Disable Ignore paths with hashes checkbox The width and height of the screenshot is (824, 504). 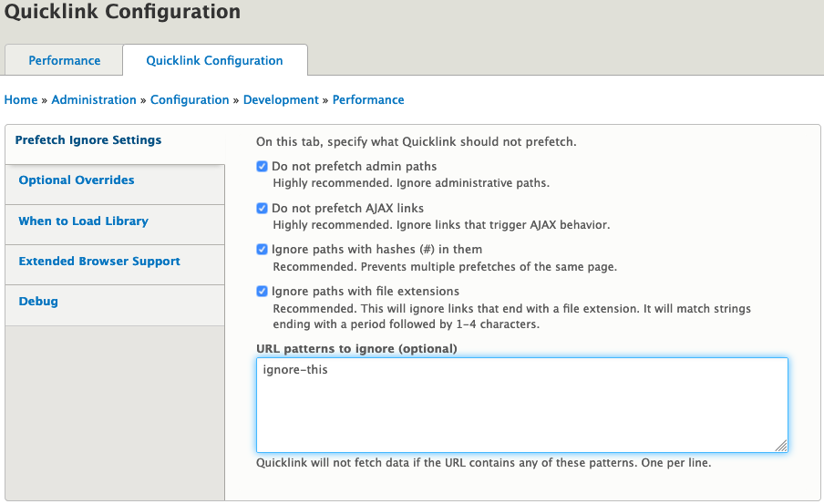point(263,250)
